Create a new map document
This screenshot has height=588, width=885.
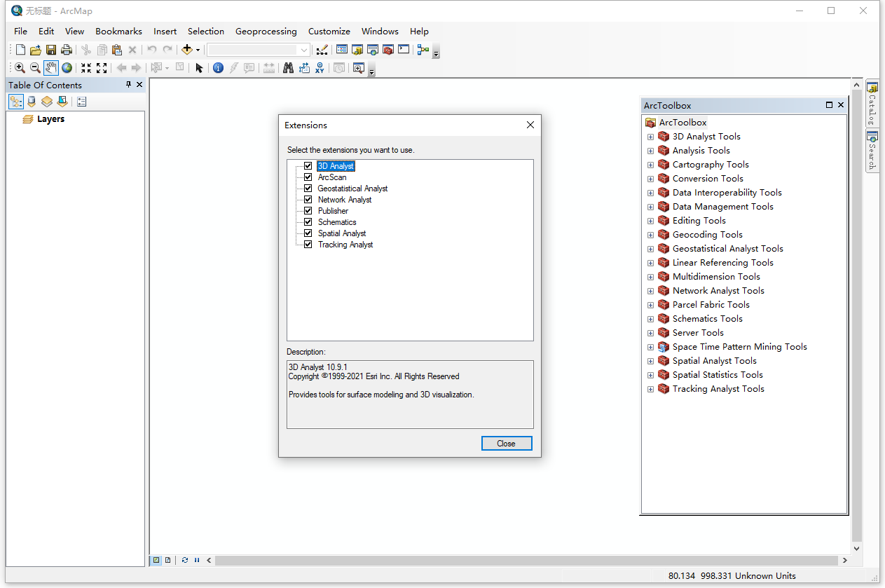click(20, 50)
